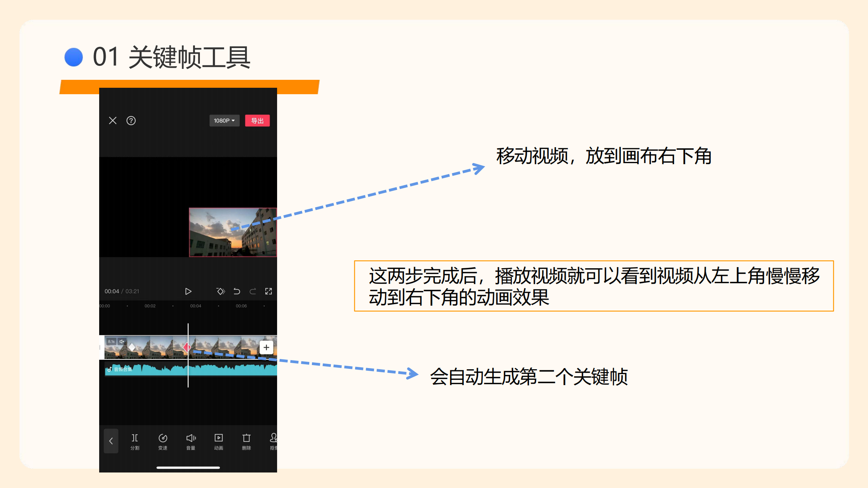Click the 00:06 ruler label
Viewport: 868px width, 488px height.
242,306
